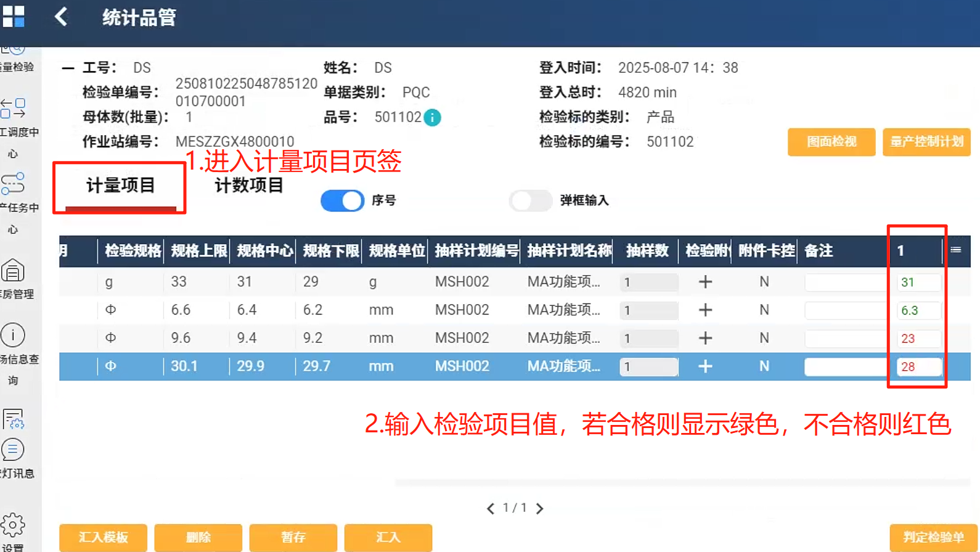Click the 量产控制计划 button
The width and height of the screenshot is (980, 552).
pos(926,142)
